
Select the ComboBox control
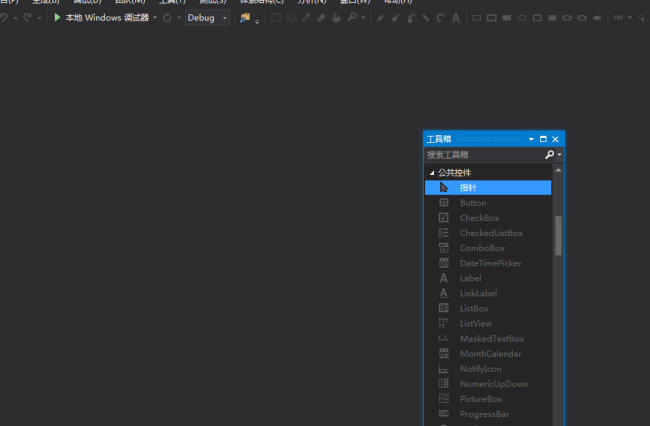[x=481, y=248]
